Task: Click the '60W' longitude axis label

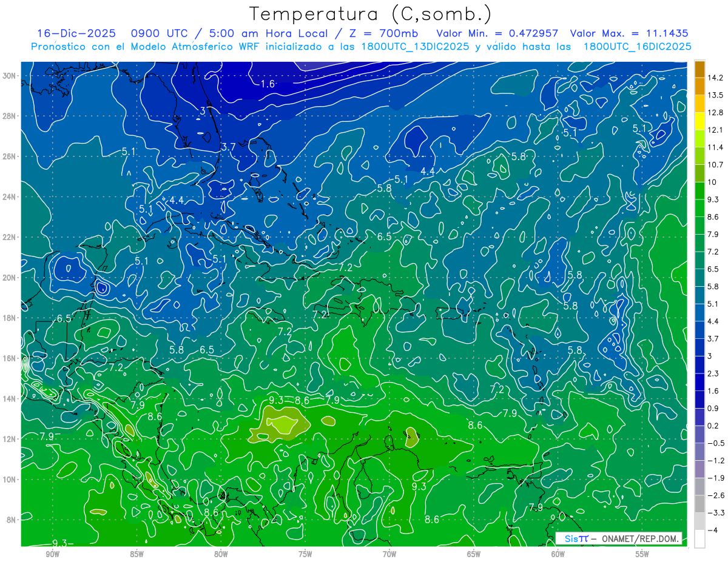Action: coord(558,554)
